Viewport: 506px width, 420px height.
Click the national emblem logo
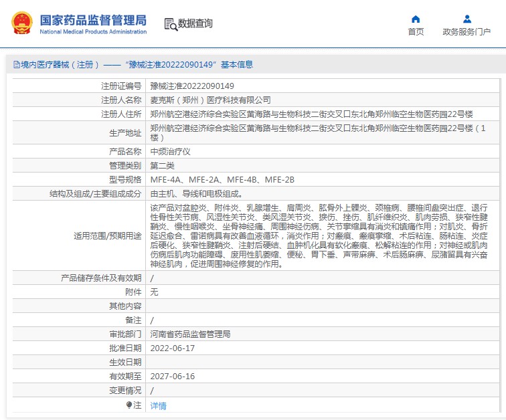[x=22, y=23]
